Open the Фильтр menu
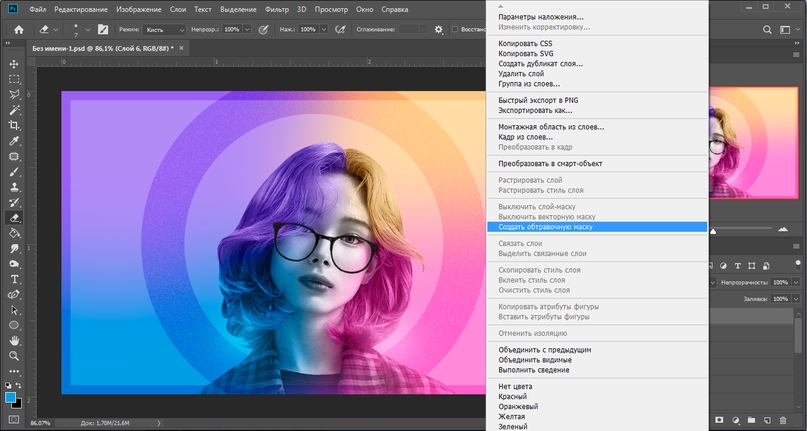The height and width of the screenshot is (431, 807). point(277,9)
